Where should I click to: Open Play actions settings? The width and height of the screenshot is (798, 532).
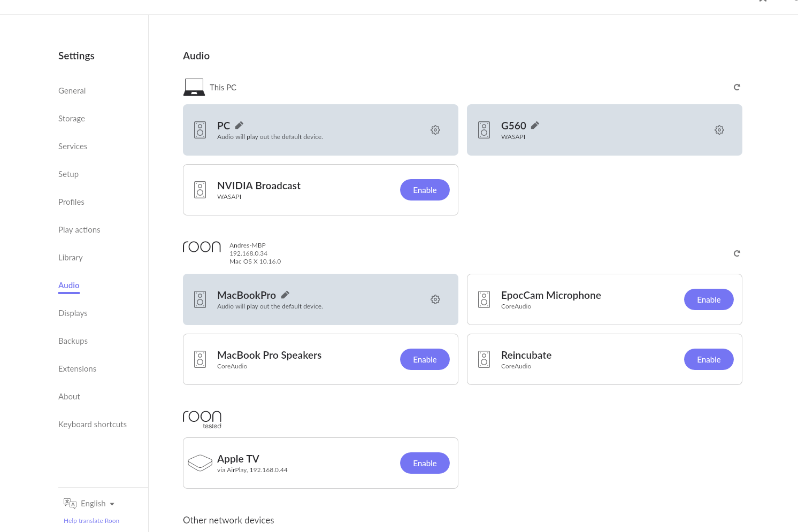point(79,230)
